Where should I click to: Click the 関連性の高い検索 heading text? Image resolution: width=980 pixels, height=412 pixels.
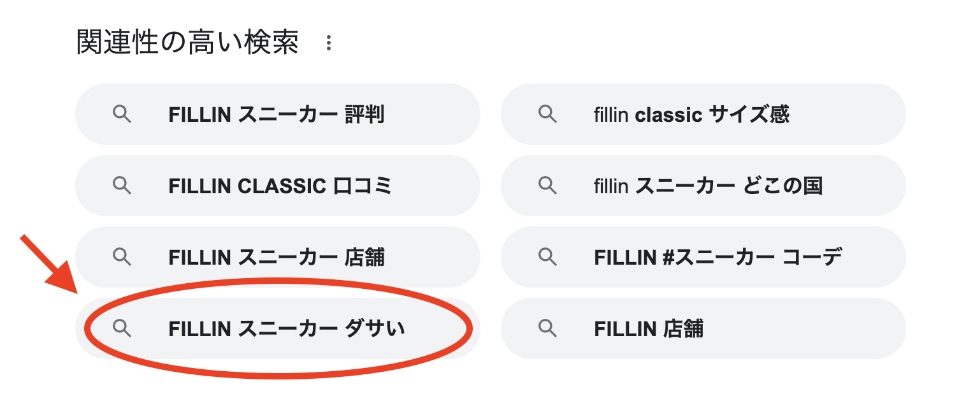click(x=187, y=43)
